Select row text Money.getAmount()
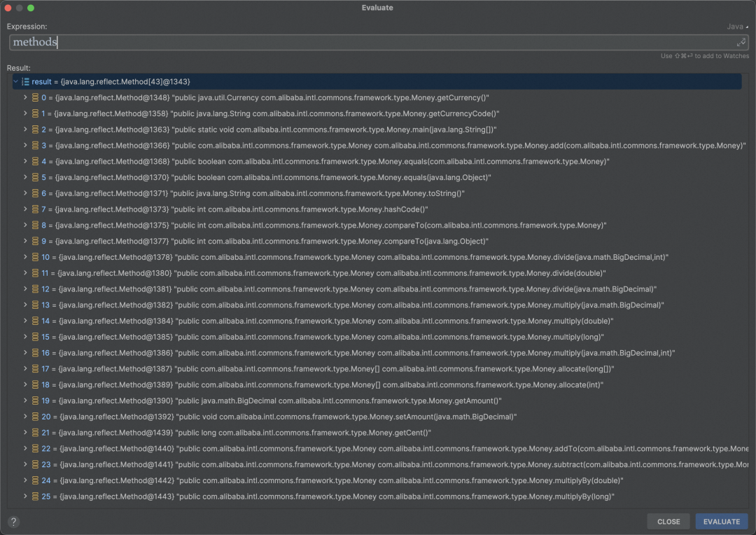Viewport: 756px width, 535px height. pyautogui.click(x=465, y=401)
